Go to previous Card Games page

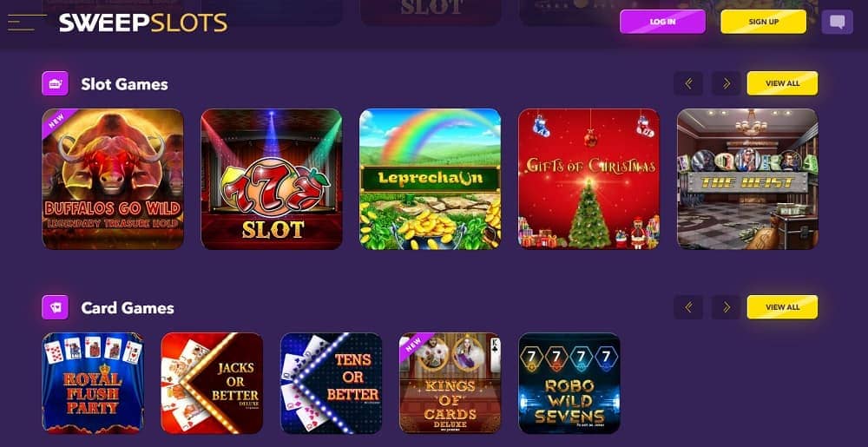(x=688, y=307)
